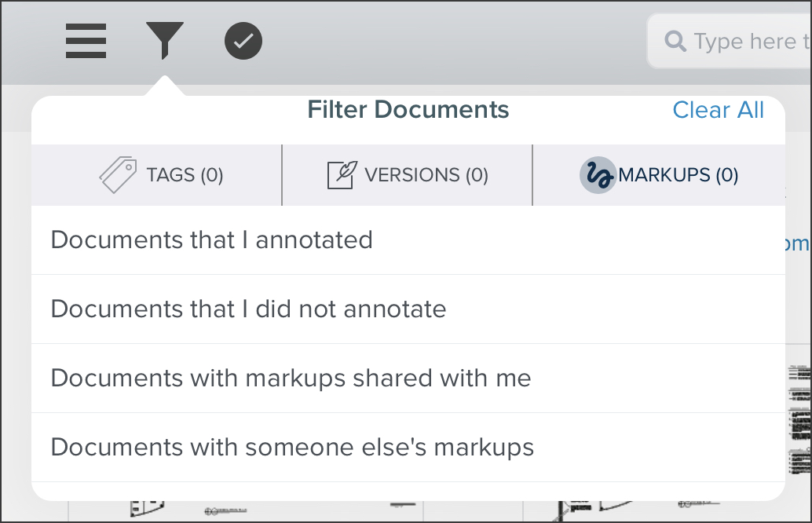Image resolution: width=812 pixels, height=523 pixels.
Task: Choose Documents with someone else's markups
Action: click(x=291, y=447)
